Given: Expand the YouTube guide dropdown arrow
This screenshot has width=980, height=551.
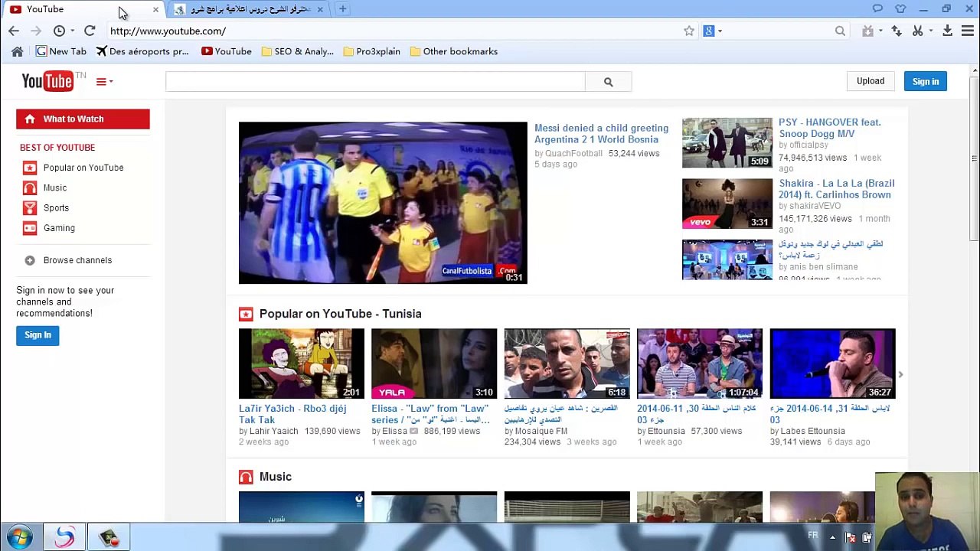Looking at the screenshot, I should 111,81.
